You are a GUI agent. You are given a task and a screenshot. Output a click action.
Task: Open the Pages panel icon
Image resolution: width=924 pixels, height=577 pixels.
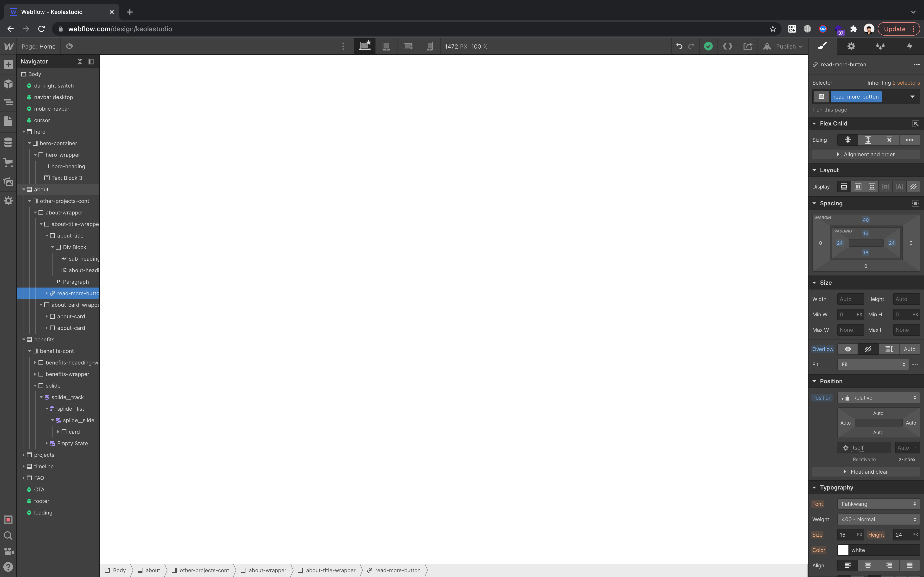[8, 121]
